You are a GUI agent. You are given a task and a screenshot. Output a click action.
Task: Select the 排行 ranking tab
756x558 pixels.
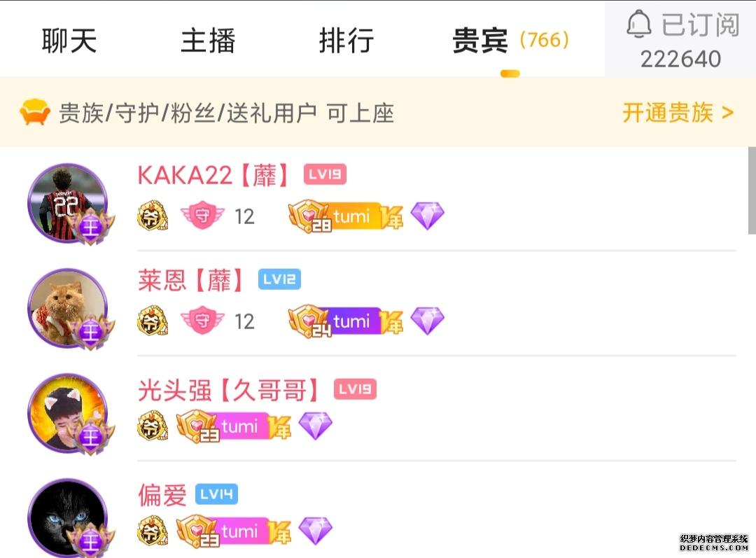[346, 40]
